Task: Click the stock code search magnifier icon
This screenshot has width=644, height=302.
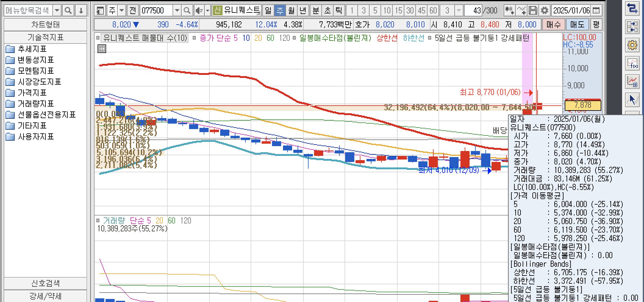Action: [x=187, y=11]
